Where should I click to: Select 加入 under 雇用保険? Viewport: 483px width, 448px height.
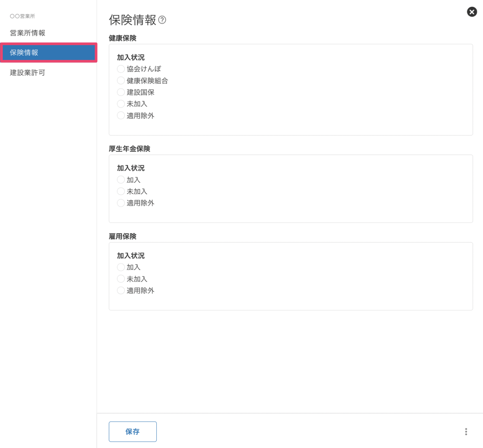[x=121, y=267]
